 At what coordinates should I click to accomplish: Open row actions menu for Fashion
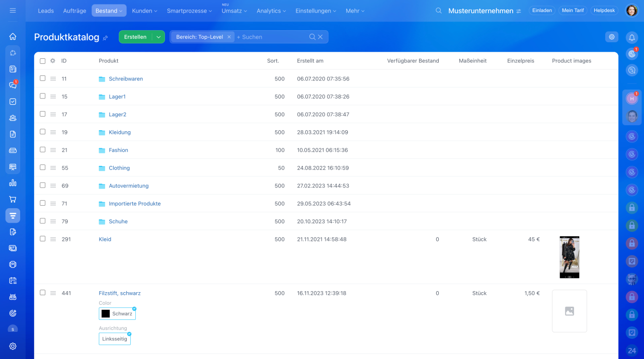pyautogui.click(x=53, y=150)
